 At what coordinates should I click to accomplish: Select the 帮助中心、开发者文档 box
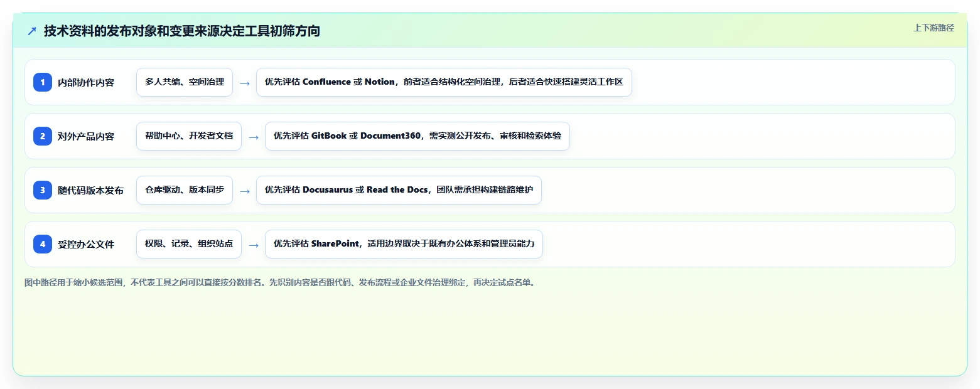189,136
